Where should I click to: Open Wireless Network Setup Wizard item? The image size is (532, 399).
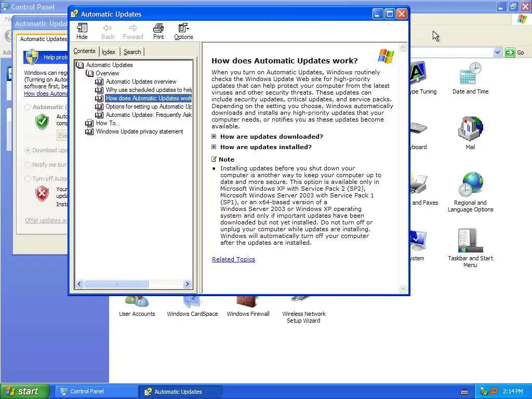[x=303, y=310]
